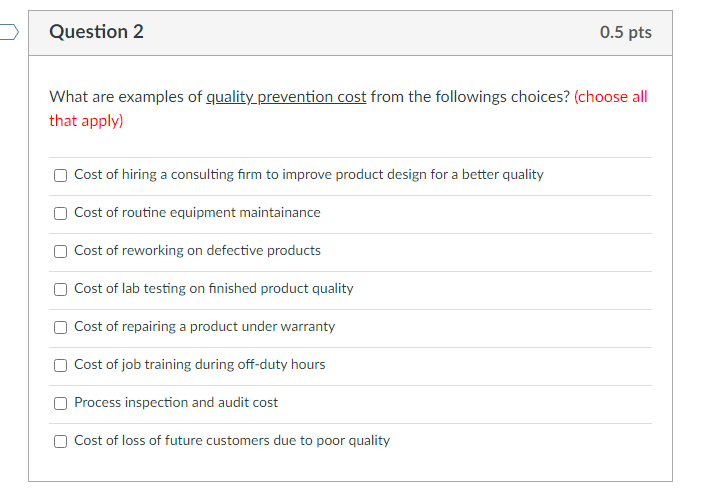Click the 'Cost of routine equipment maintainance' label text
This screenshot has height=500, width=711.
197,213
